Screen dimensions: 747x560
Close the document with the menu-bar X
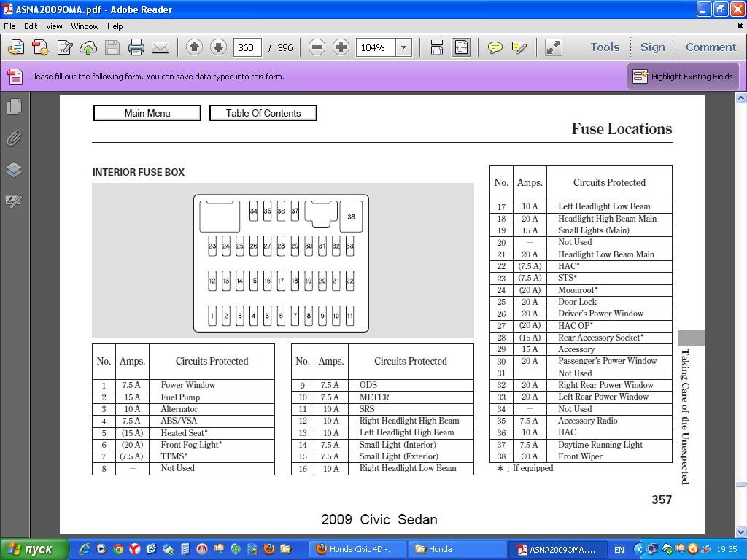[740, 26]
